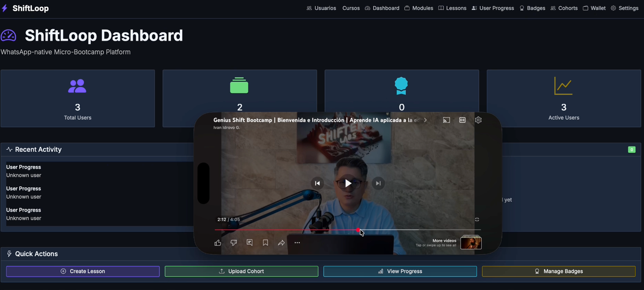Image resolution: width=644 pixels, height=290 pixels.
Task: Open the Lessons nav item
Action: 452,8
